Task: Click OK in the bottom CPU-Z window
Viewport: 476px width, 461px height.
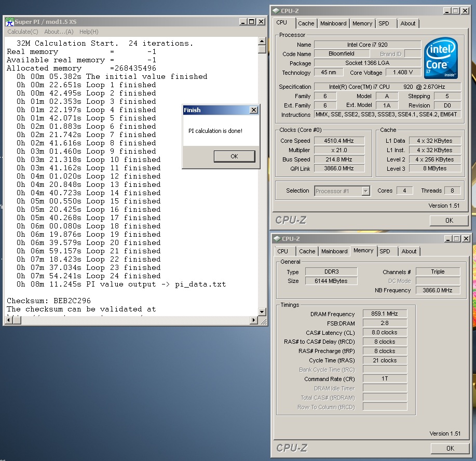Action: coord(450,448)
